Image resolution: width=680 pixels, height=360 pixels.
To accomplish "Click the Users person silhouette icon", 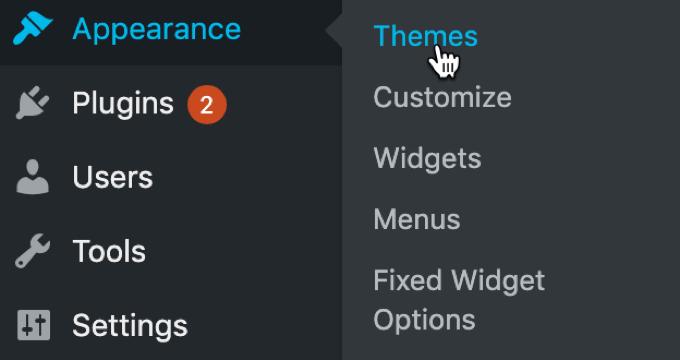I will [33, 177].
